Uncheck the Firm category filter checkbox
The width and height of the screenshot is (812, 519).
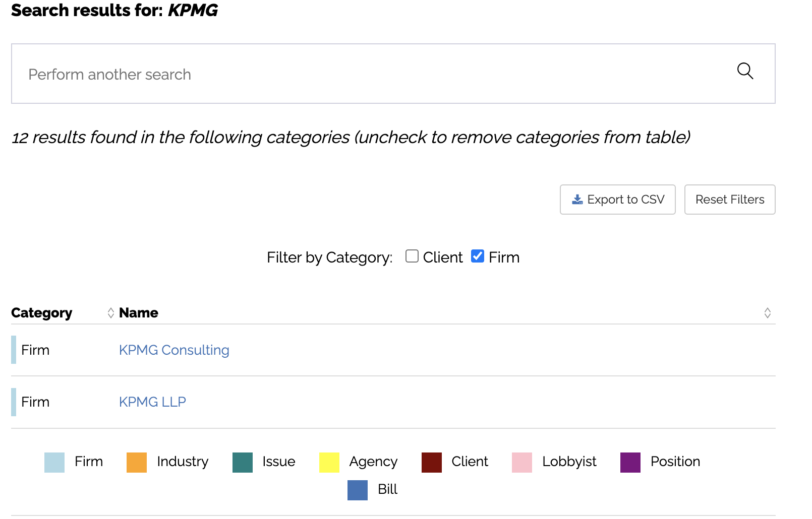click(478, 256)
